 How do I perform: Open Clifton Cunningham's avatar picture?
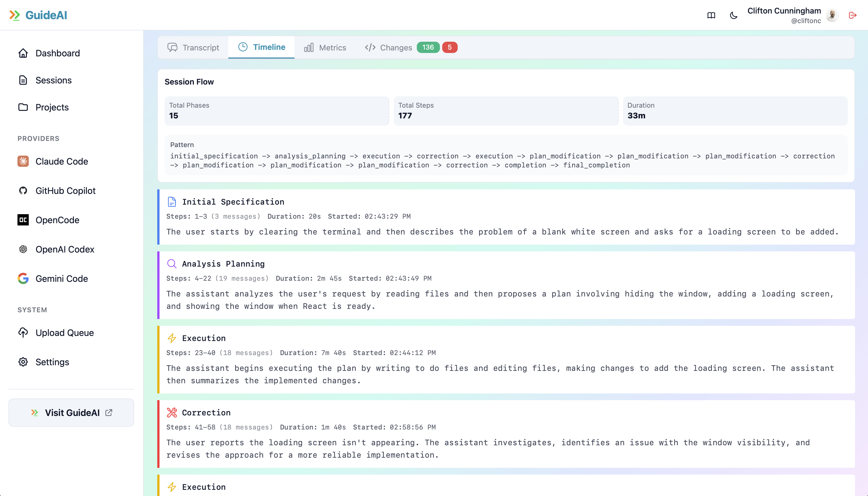coord(832,15)
